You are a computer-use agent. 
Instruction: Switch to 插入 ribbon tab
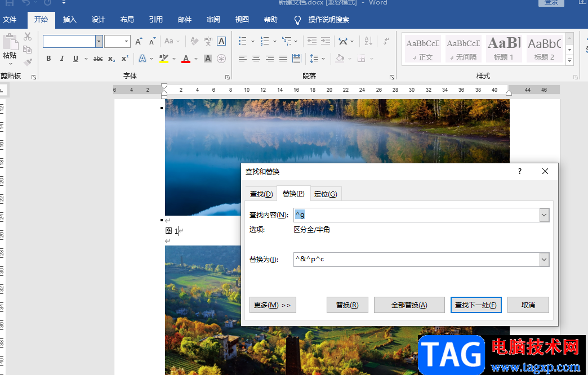[x=69, y=20]
